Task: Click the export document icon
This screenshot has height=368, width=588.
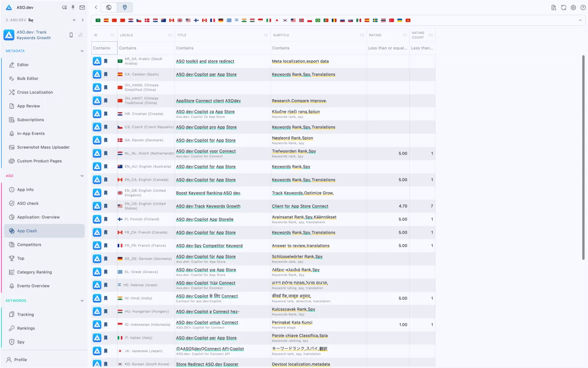Action: 554,7
